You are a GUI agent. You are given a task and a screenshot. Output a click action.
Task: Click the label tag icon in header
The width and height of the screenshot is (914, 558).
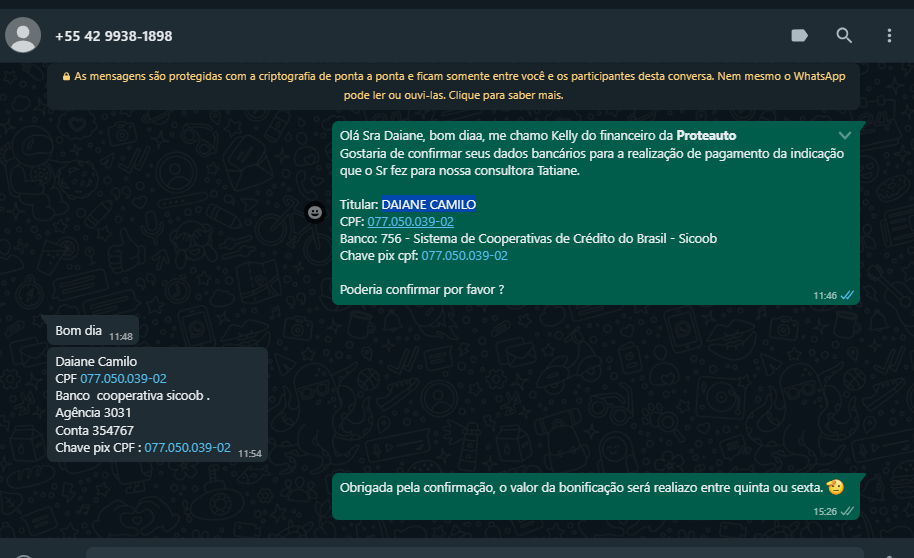tap(799, 36)
